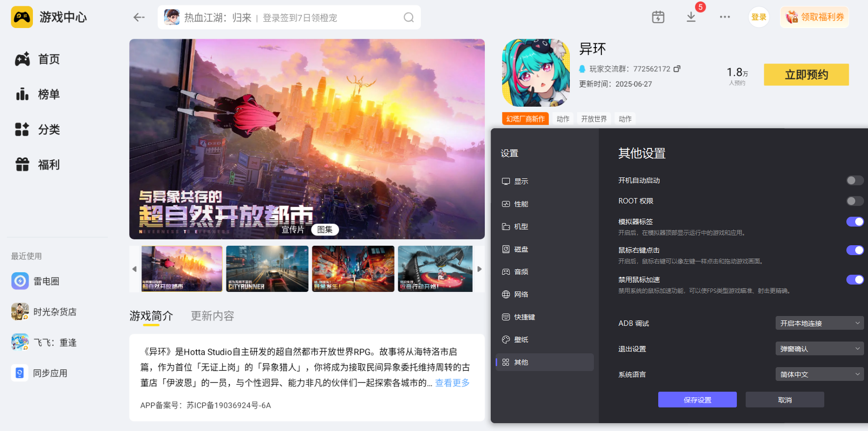Click the 网络 globe icon in settings
Screen dimensions: 868x431
coord(506,294)
